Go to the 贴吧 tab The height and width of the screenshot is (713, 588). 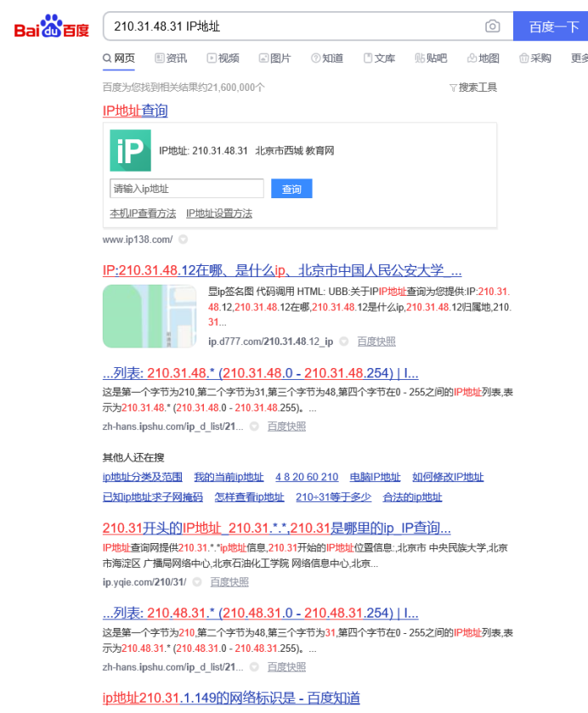tap(431, 58)
